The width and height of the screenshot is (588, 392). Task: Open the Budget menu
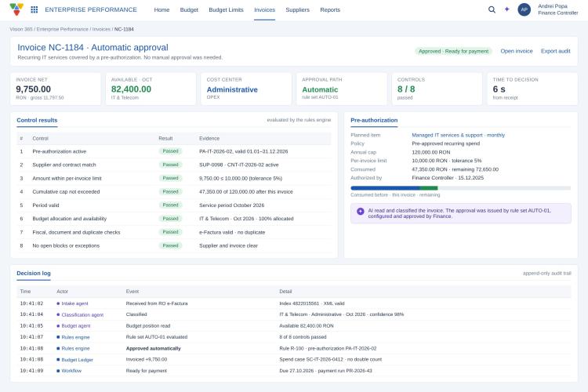[189, 9]
